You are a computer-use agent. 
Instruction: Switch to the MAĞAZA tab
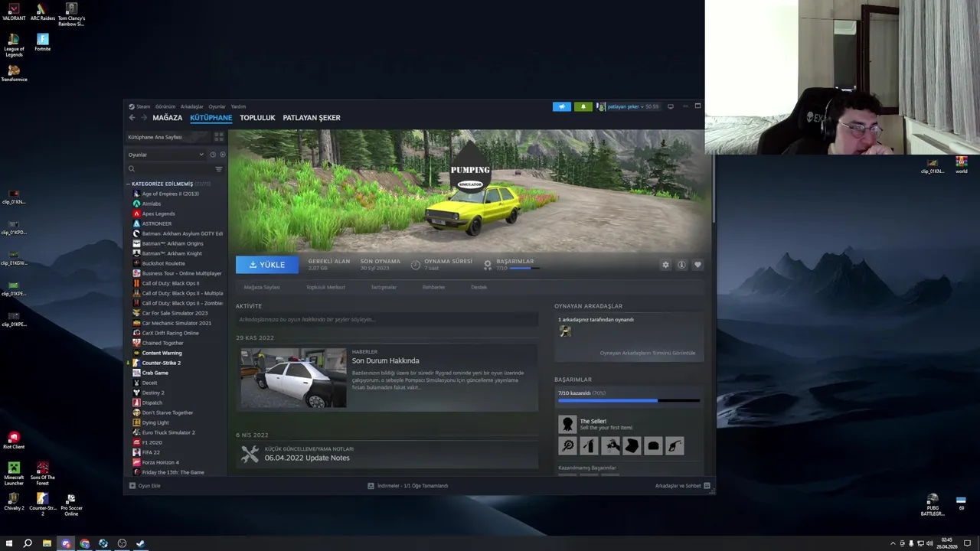[167, 118]
